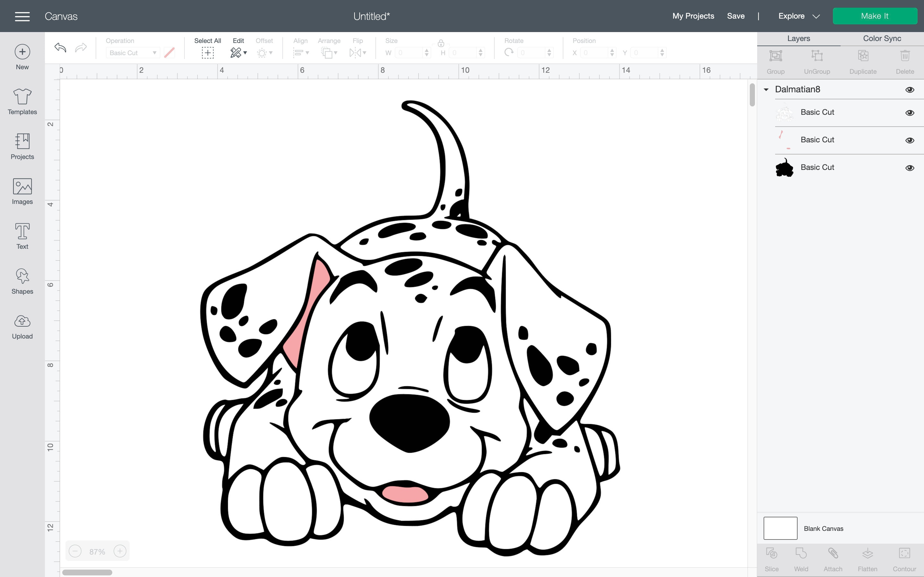Open the Slice tool
The height and width of the screenshot is (577, 924).
(x=773, y=557)
